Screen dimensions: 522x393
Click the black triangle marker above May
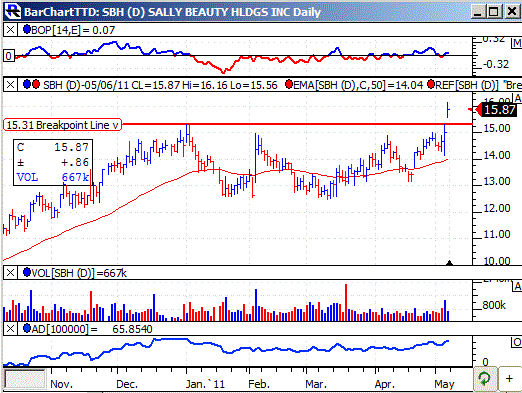[x=449, y=263]
